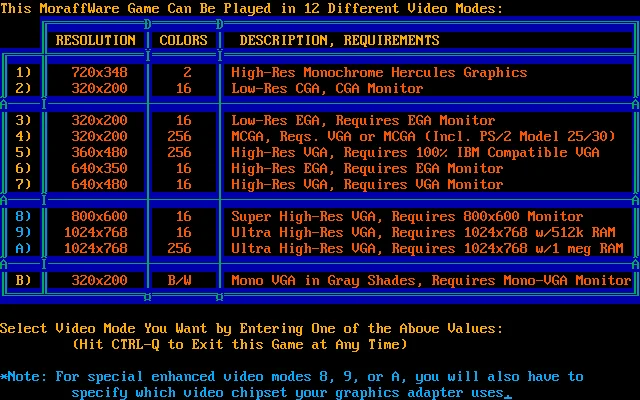Image resolution: width=640 pixels, height=400 pixels.
Task: Click Ultra High-Res VGA 'w/512k RAM' description
Action: [423, 232]
